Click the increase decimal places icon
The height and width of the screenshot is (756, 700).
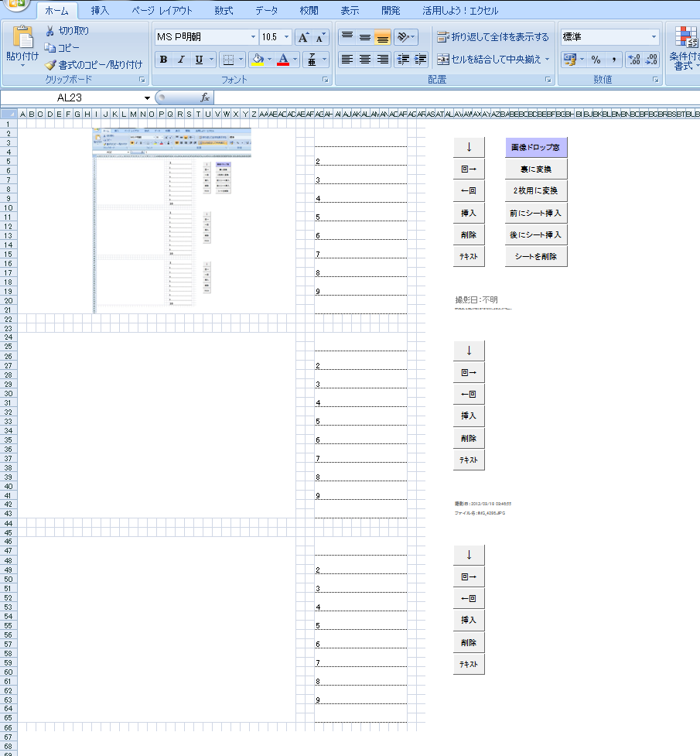click(x=633, y=60)
